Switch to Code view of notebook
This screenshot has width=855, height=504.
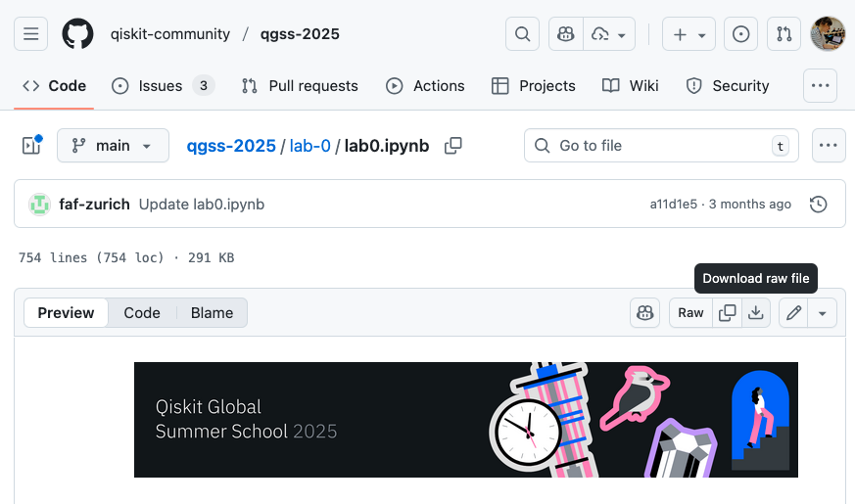click(x=141, y=313)
